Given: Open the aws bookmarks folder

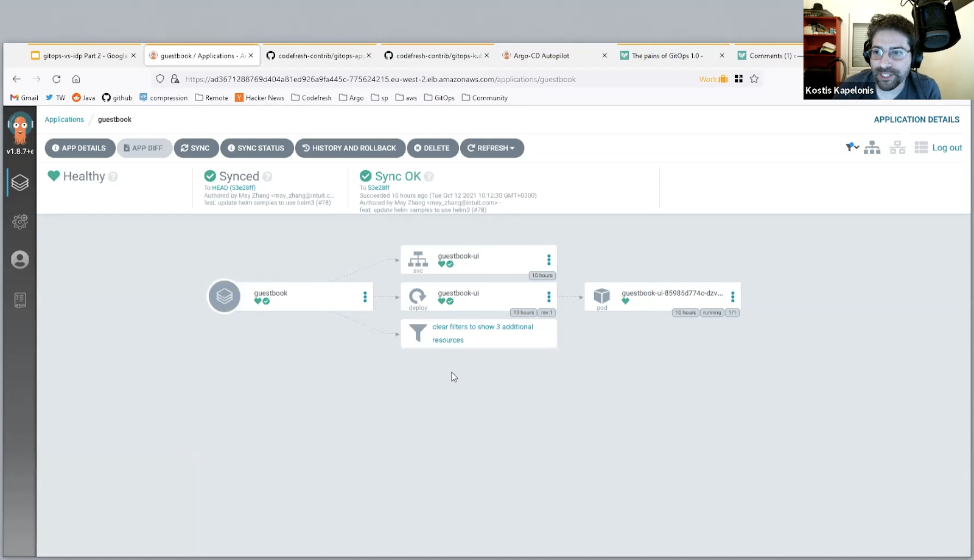Looking at the screenshot, I should tap(406, 97).
